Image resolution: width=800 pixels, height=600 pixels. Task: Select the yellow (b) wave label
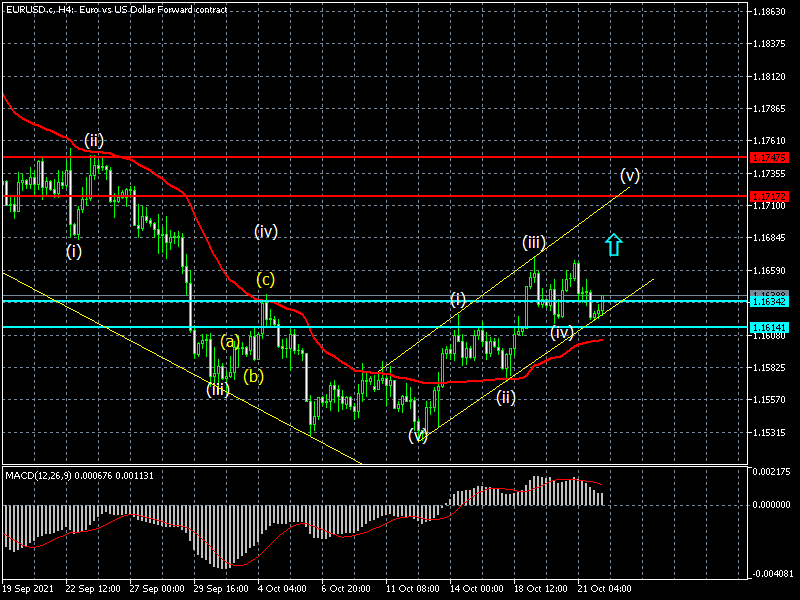tap(254, 376)
